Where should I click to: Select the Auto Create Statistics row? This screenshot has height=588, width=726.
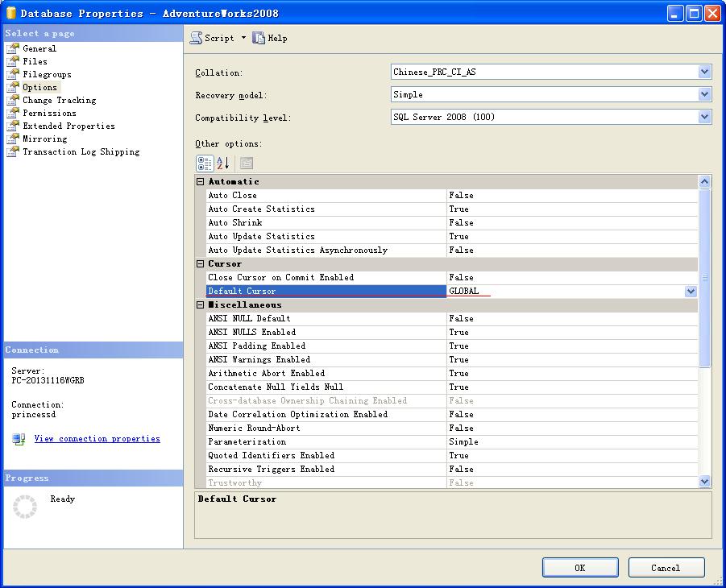[x=452, y=209]
